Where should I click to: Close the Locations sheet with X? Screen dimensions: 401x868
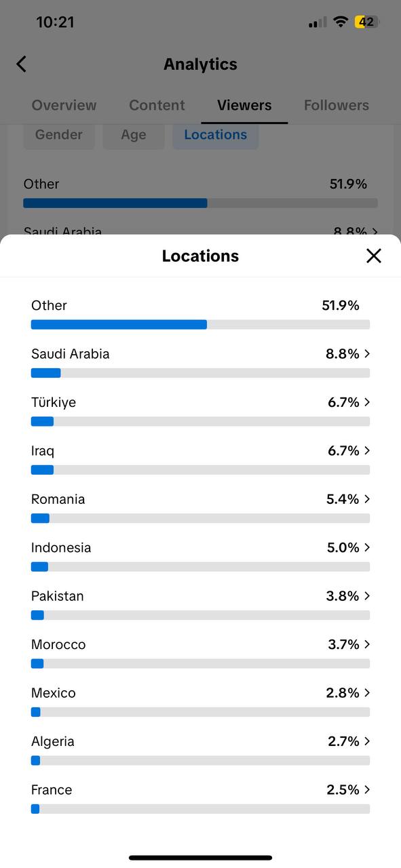click(374, 256)
